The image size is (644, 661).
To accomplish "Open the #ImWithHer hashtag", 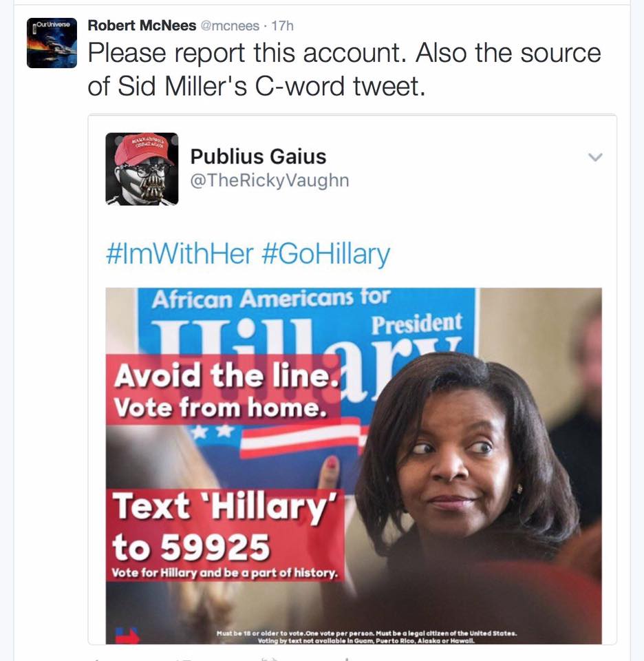I will 180,254.
